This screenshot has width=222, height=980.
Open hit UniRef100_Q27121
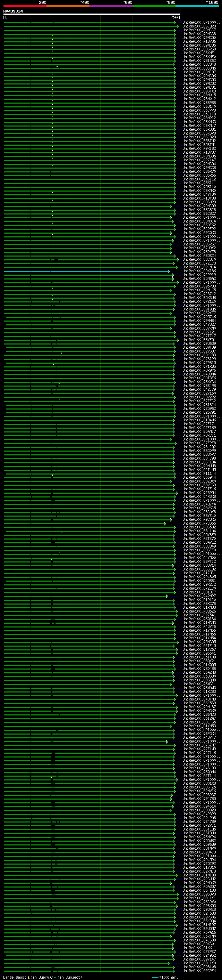coord(199,332)
